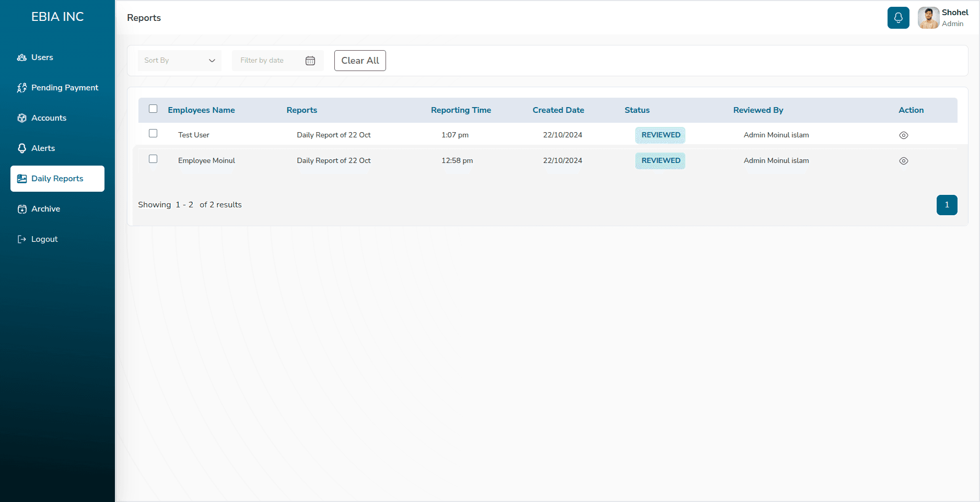The image size is (980, 502).
Task: Click the 1:07 pm reporting time
Action: click(455, 135)
